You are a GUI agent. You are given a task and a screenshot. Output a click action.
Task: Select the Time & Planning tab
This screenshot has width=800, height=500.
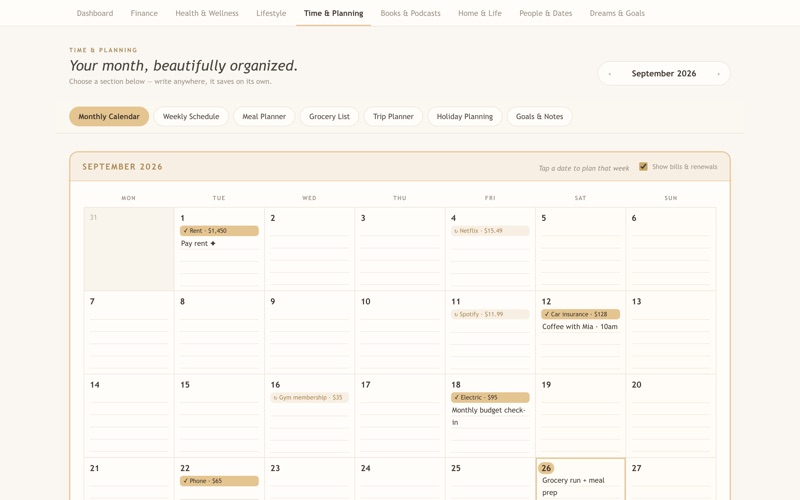click(333, 13)
